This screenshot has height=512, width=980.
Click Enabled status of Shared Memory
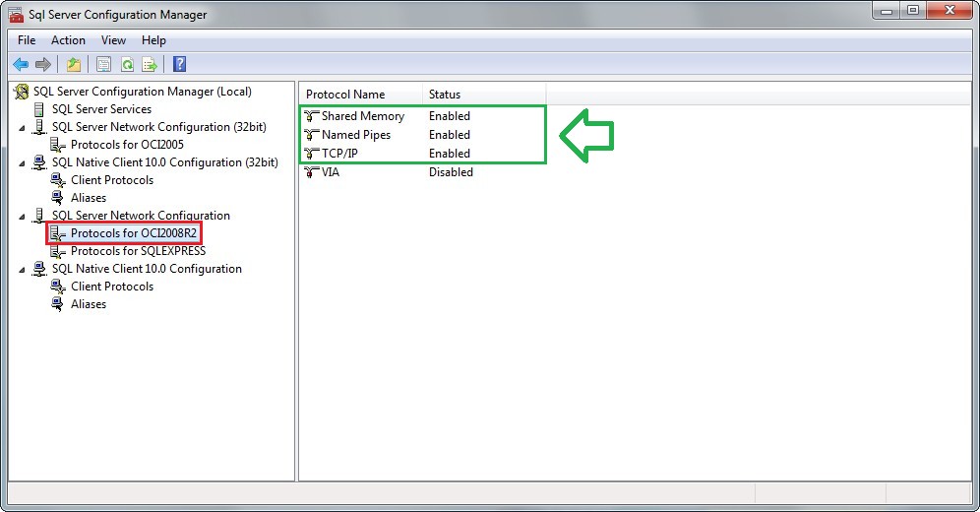coord(450,115)
